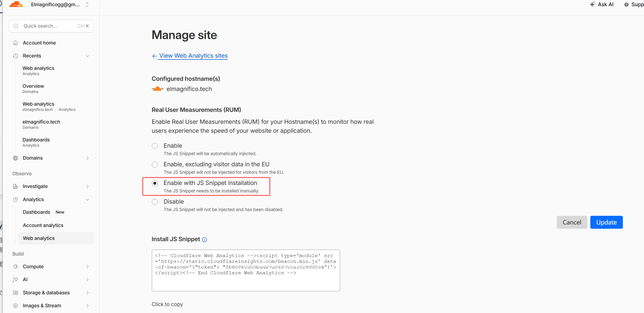Click Ask AI in top bar
Image resolution: width=644 pixels, height=313 pixels.
[601, 4]
